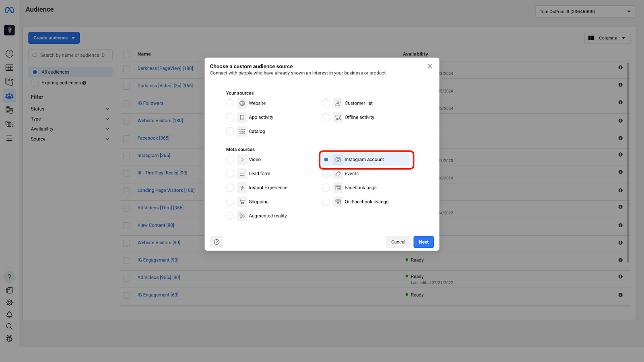Select the App activity radio button

230,117
